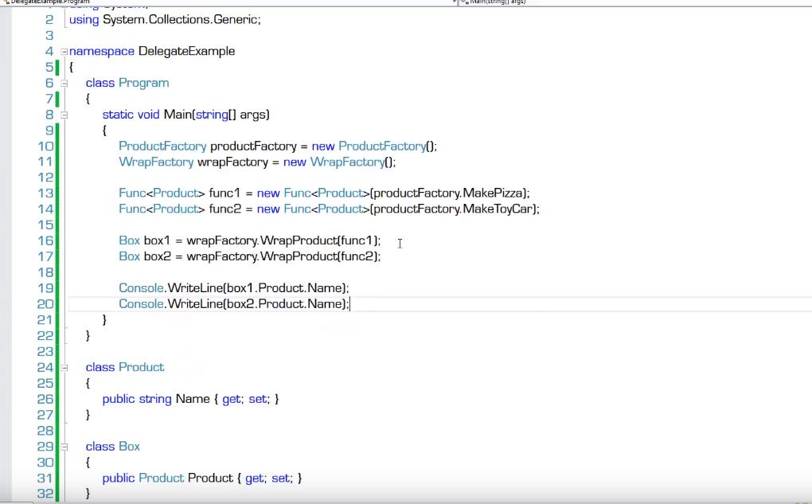Click the void keyword on line 8
Image resolution: width=812 pixels, height=504 pixels.
[148, 115]
